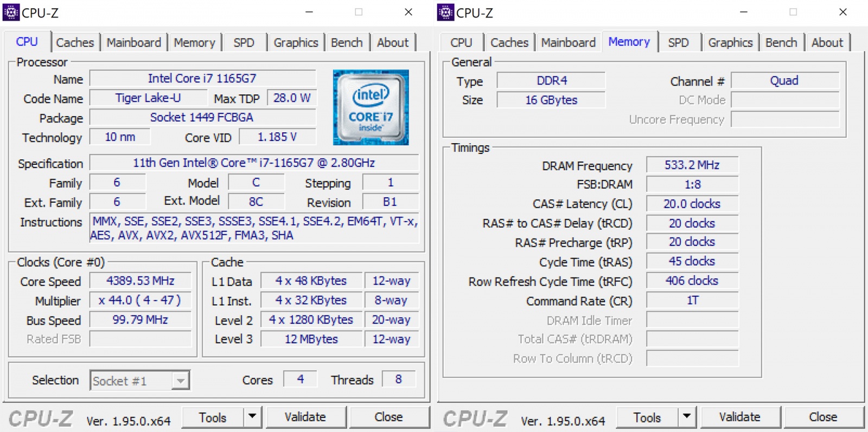
Task: Click the Tools button in the left window
Action: point(213,417)
